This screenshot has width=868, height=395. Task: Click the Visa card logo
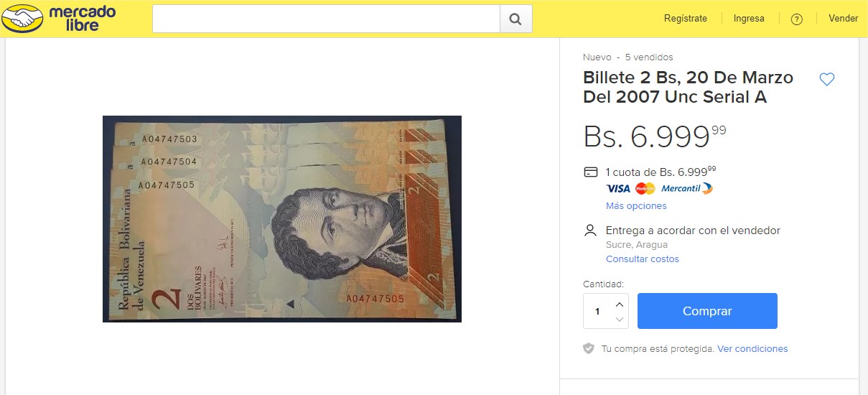[618, 189]
